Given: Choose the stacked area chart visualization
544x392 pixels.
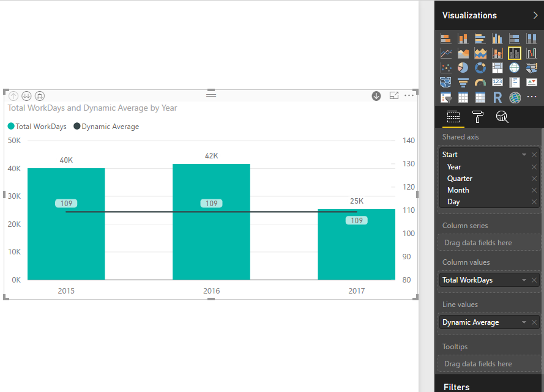Looking at the screenshot, I should tap(480, 53).
